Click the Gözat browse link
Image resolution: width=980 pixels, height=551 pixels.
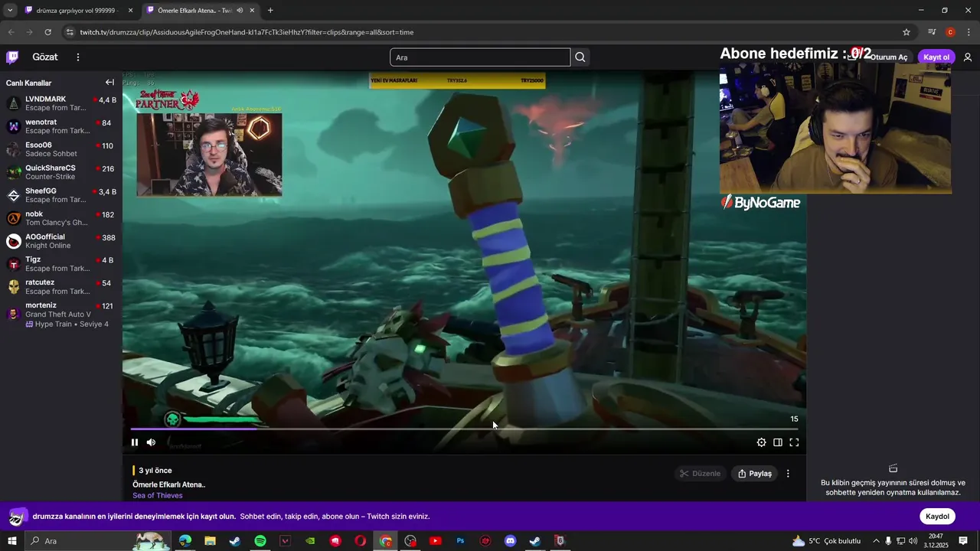tap(45, 57)
